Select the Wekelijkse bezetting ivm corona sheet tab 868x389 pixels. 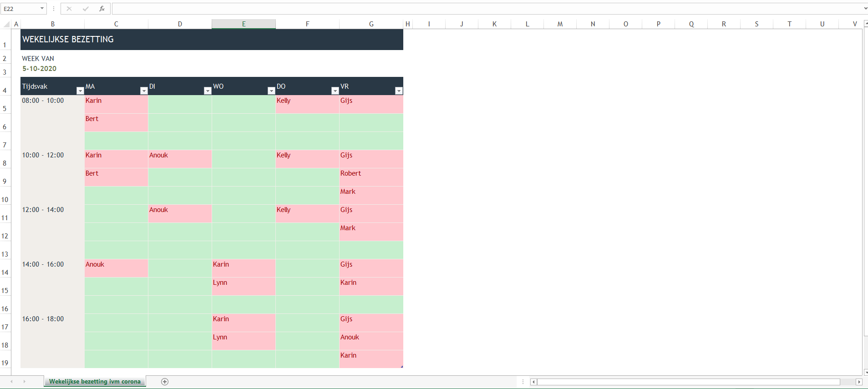click(95, 382)
